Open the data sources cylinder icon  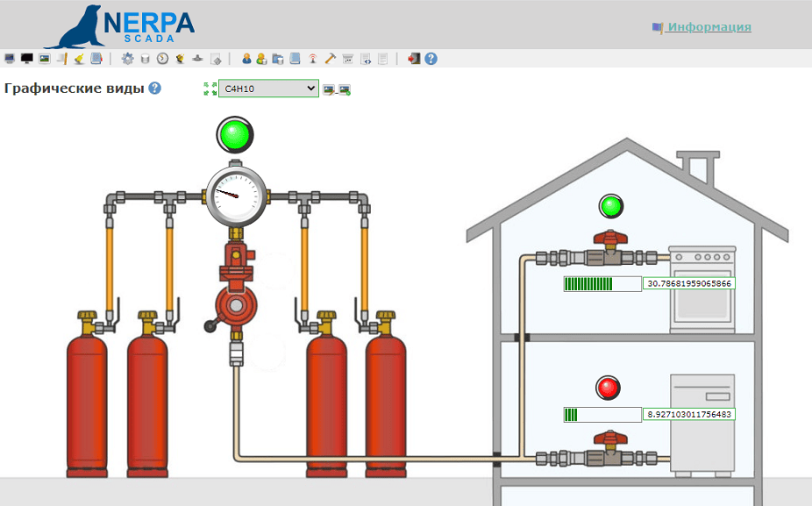145,59
